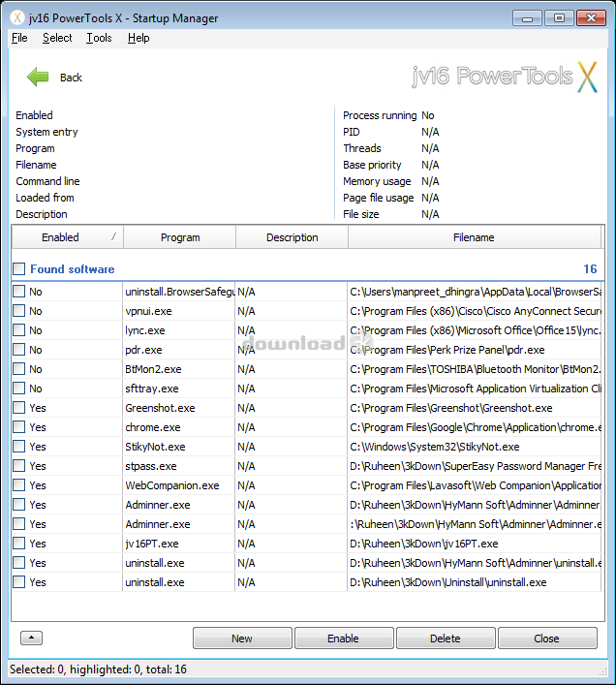Check the vpnui.exe row checkbox
Viewport: 616px width, 685px height.
click(x=18, y=311)
